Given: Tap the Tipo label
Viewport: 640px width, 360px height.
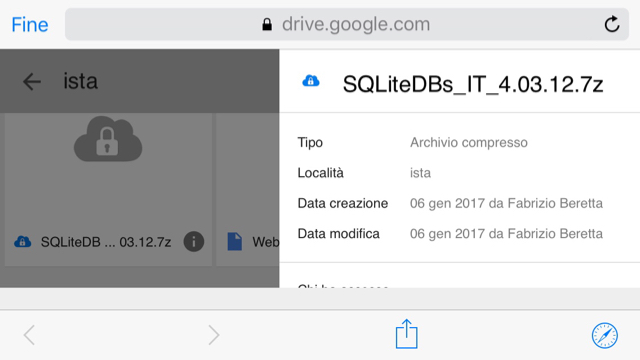Looking at the screenshot, I should click(310, 142).
